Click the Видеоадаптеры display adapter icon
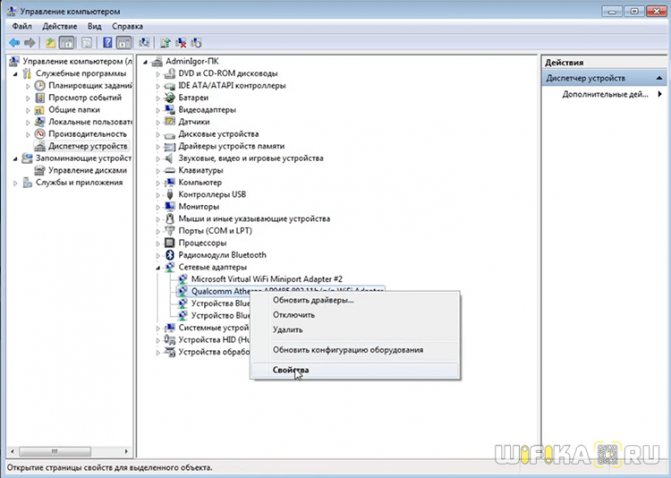The image size is (671, 478). [x=169, y=110]
